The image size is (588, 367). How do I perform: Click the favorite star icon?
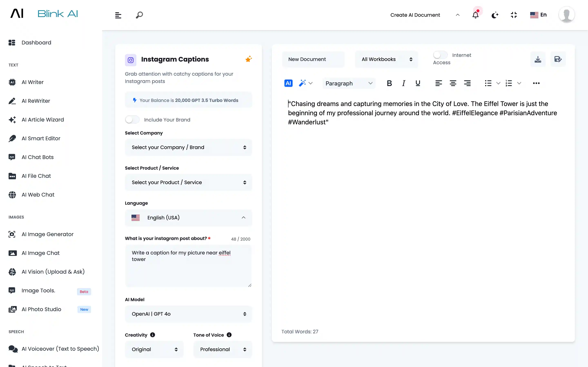coord(248,59)
